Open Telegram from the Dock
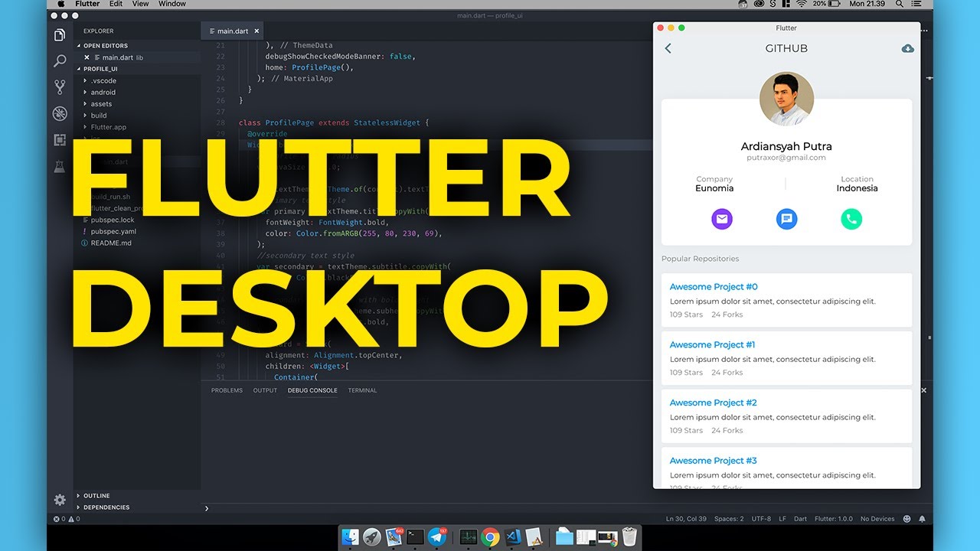The height and width of the screenshot is (551, 980). click(437, 537)
